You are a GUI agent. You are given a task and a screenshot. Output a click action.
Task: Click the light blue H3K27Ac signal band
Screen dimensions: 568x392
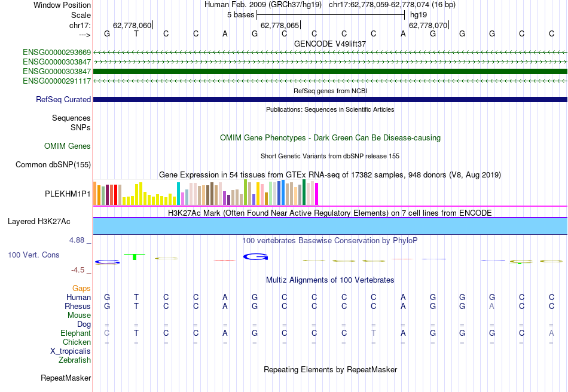[x=331, y=226]
